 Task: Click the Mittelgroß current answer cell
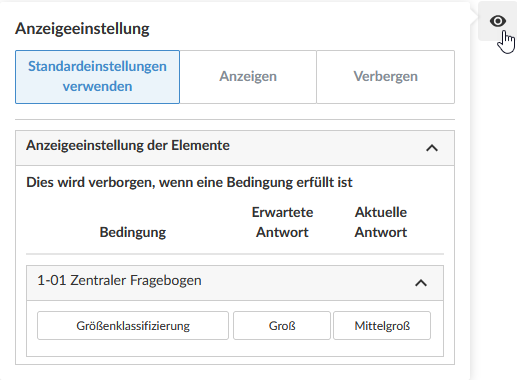pos(382,326)
